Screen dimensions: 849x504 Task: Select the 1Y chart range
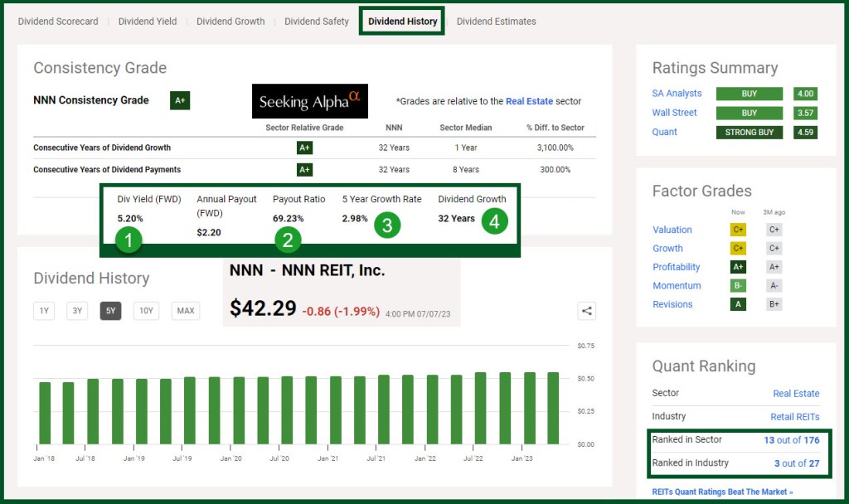click(x=45, y=311)
